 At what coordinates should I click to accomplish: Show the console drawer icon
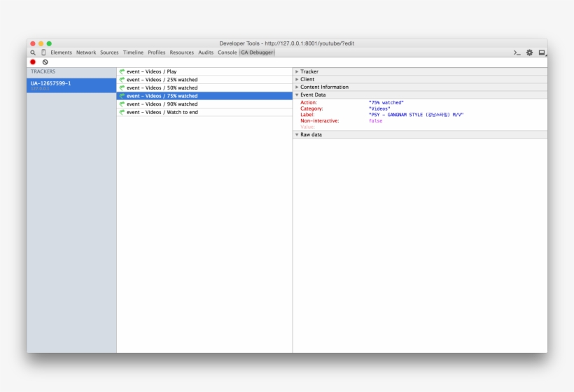click(x=517, y=52)
